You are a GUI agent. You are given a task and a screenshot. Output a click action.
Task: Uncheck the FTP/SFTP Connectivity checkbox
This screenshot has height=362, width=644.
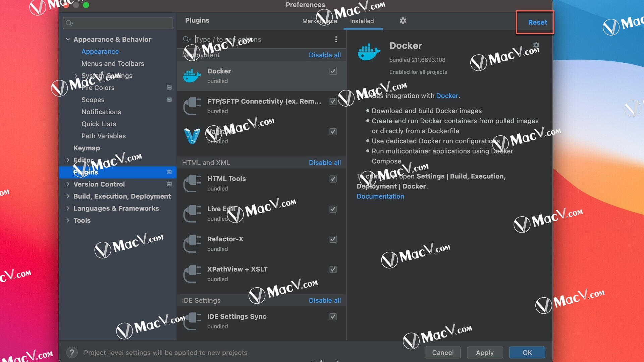(333, 101)
